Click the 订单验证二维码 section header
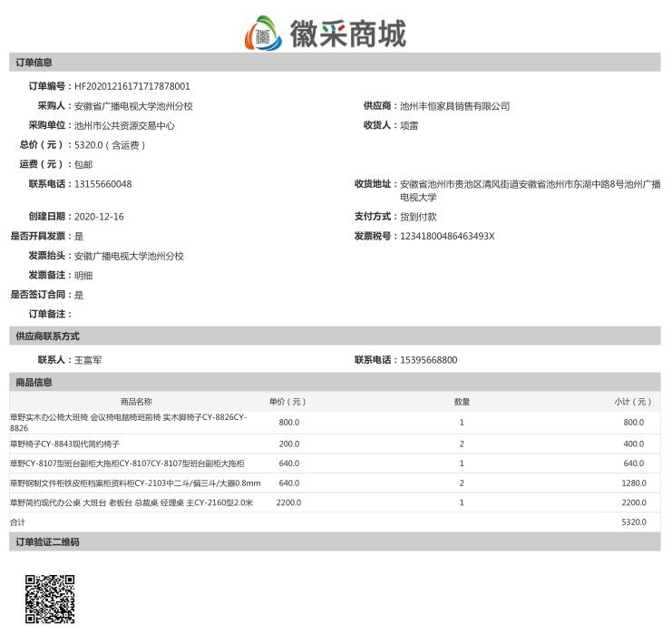 tap(335, 542)
